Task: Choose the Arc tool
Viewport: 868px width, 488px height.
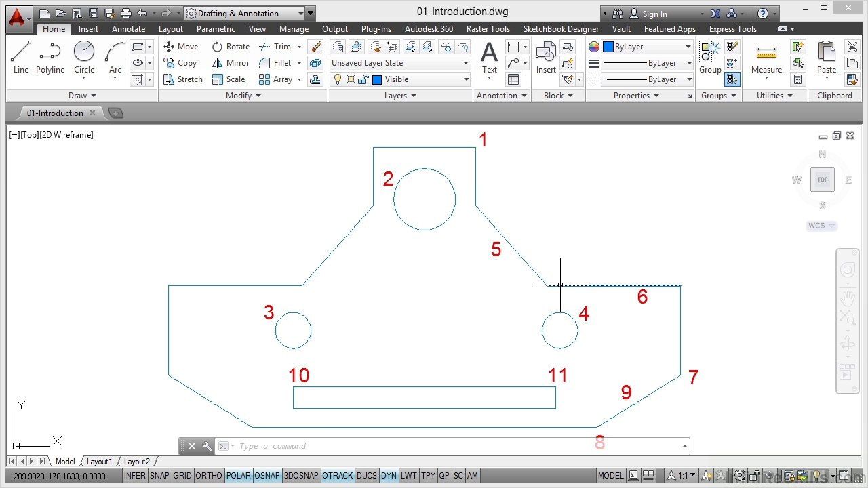Action: [x=115, y=58]
